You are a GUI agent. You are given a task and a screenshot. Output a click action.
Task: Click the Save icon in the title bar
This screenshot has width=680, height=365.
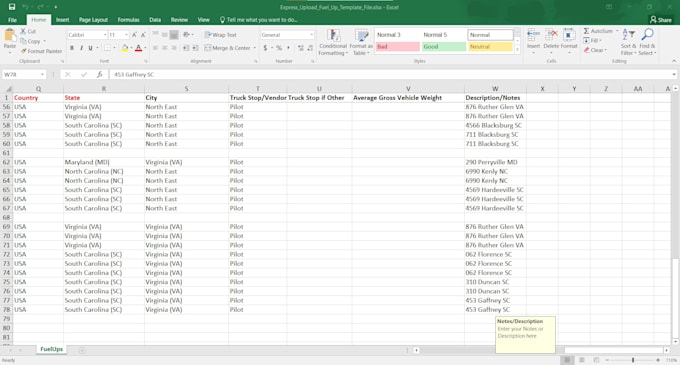[12, 7]
